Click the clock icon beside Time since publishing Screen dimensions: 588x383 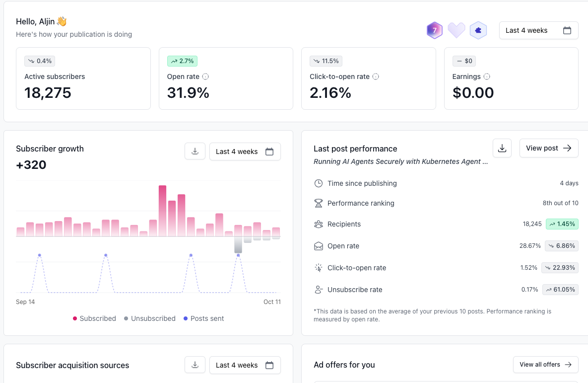(x=319, y=183)
